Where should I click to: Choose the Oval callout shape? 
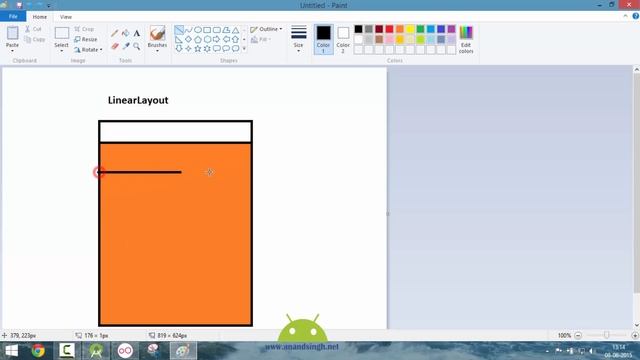pyautogui.click(x=226, y=49)
